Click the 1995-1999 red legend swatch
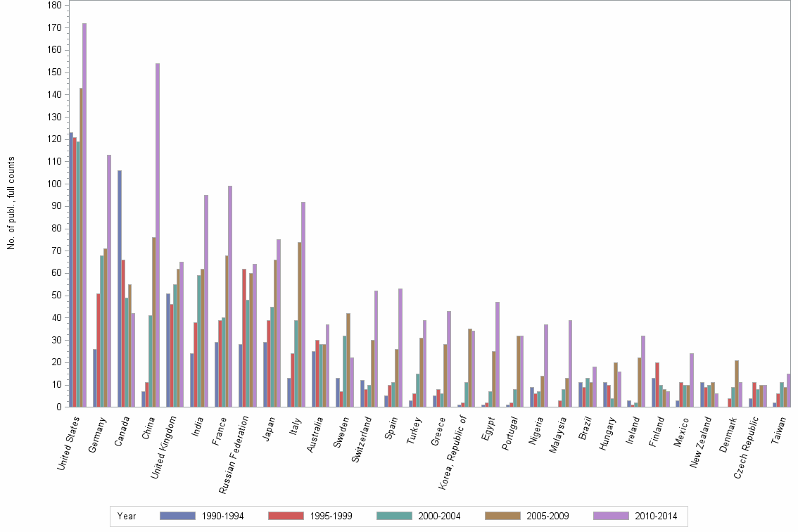 [x=286, y=516]
